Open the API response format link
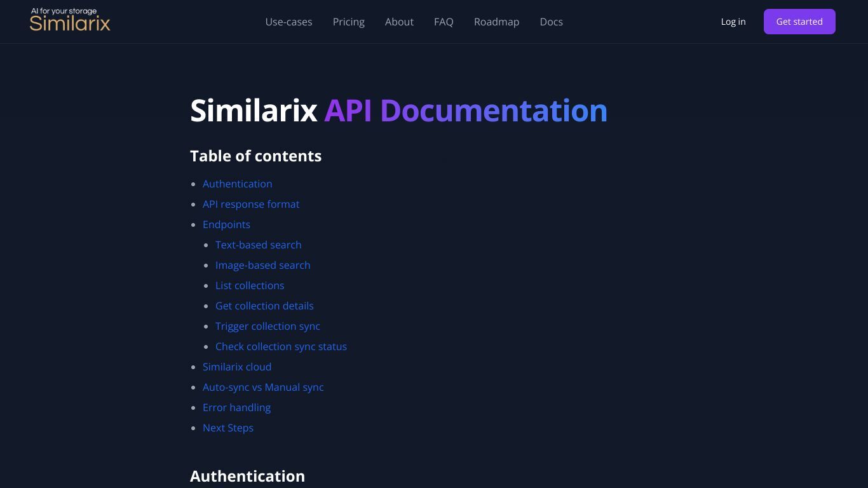868x488 pixels. (x=251, y=204)
